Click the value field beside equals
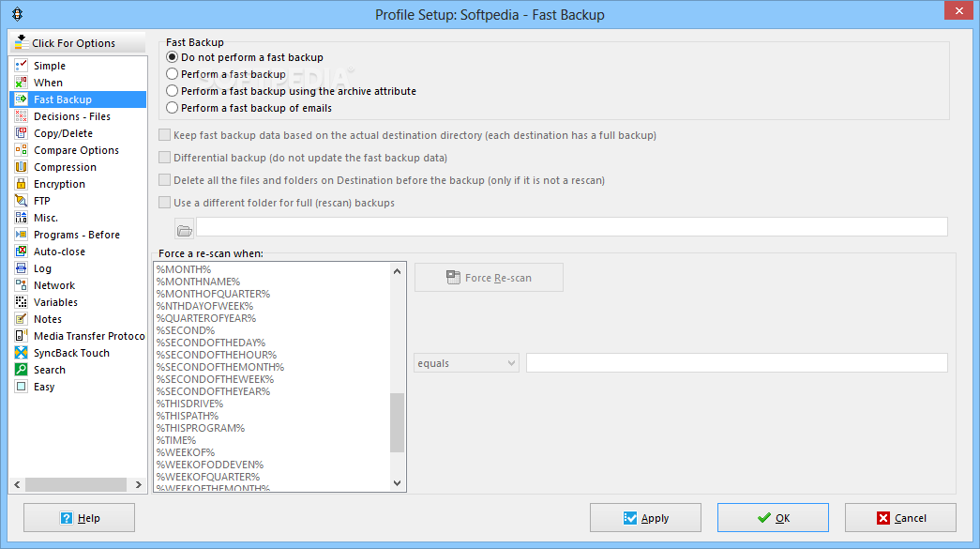 click(737, 362)
